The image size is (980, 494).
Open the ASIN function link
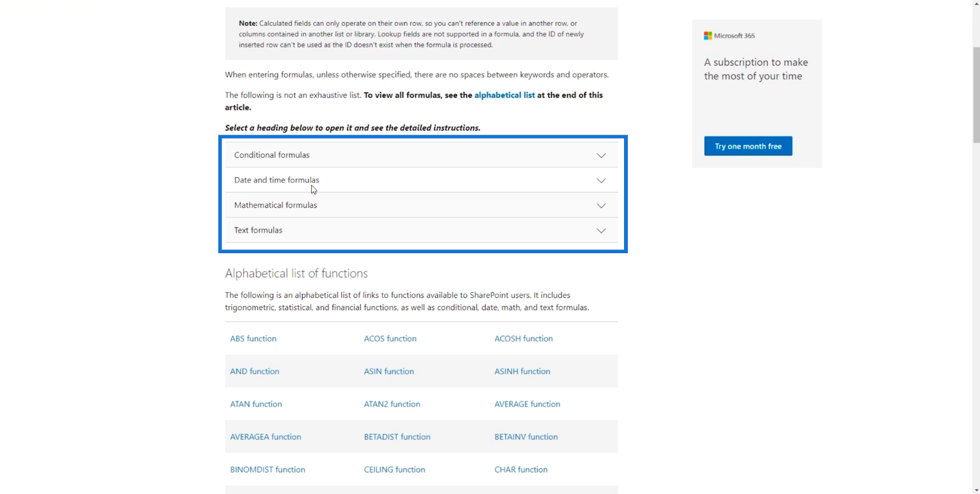click(x=389, y=371)
